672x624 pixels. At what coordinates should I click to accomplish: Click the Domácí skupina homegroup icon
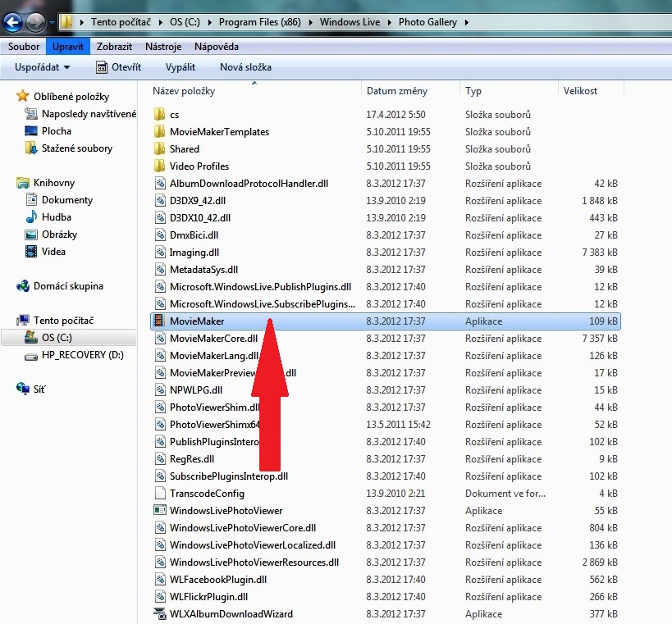[x=23, y=285]
